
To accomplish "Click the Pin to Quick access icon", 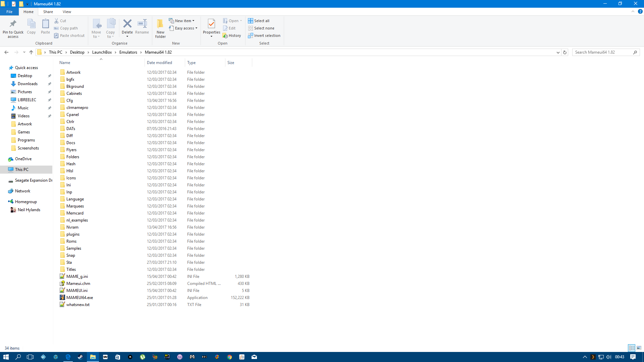I will [x=13, y=24].
